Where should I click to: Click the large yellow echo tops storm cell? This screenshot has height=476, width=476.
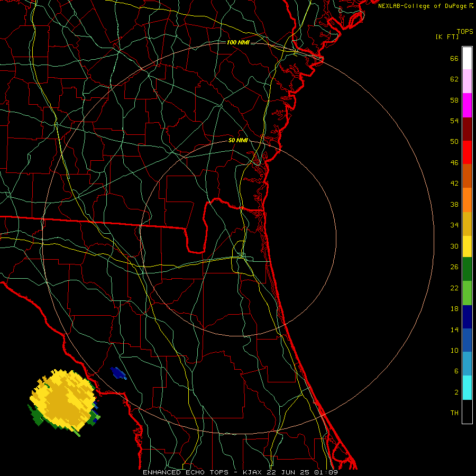pyautogui.click(x=63, y=400)
